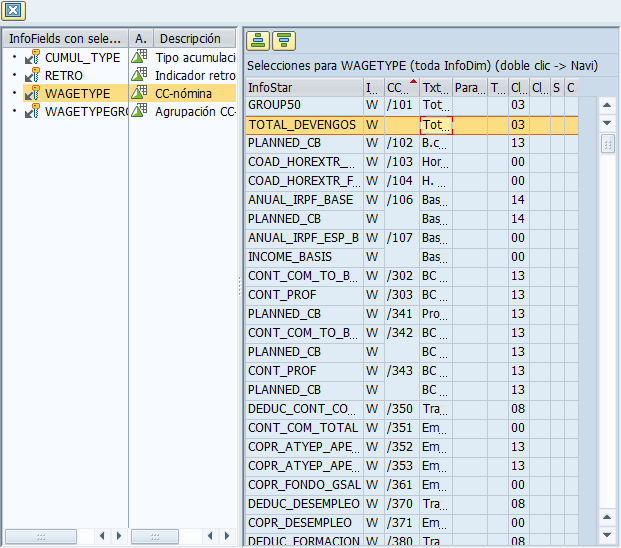Select the GROUP50 row cell

(x=304, y=105)
